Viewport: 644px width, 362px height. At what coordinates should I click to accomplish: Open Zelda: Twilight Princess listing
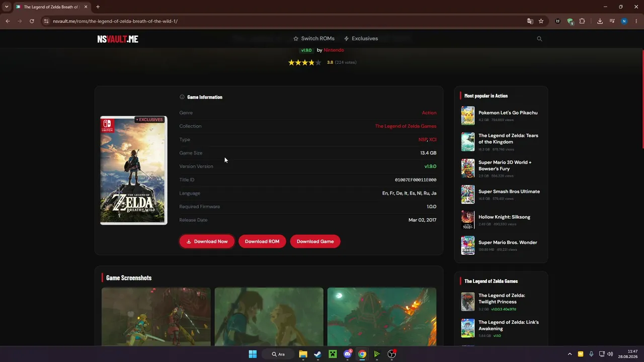(x=501, y=302)
